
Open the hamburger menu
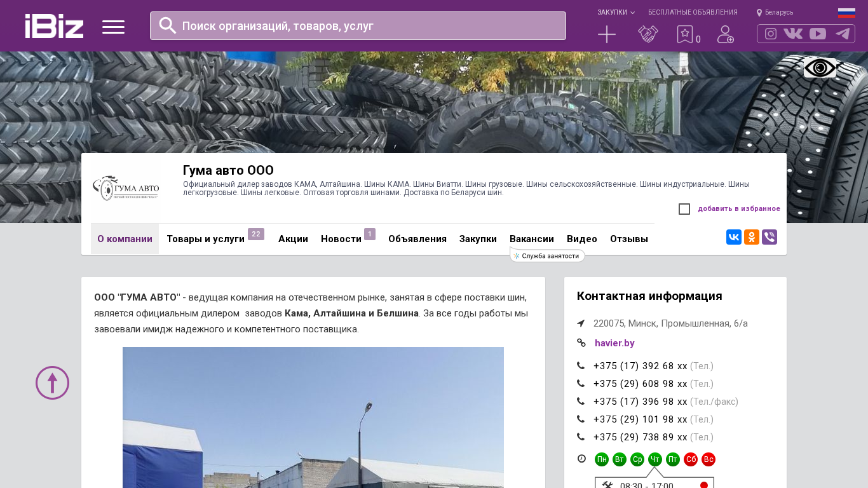point(113,27)
